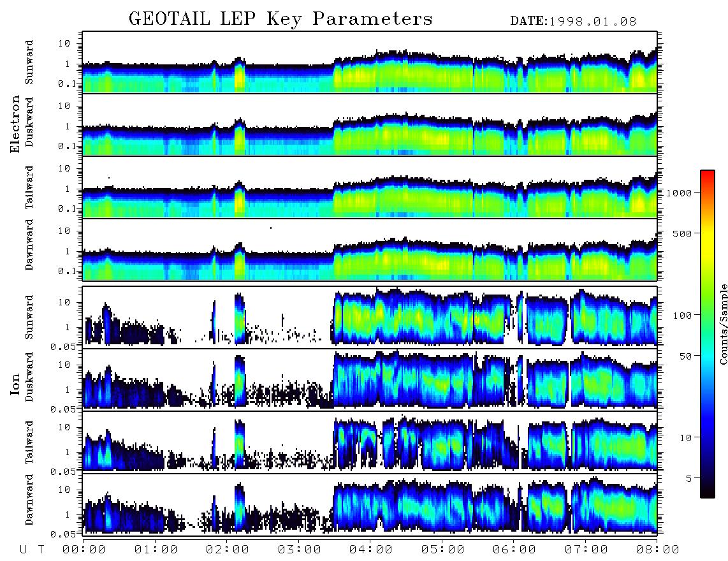Click the red top of colorbar
The height and width of the screenshot is (561, 728).
[708, 174]
